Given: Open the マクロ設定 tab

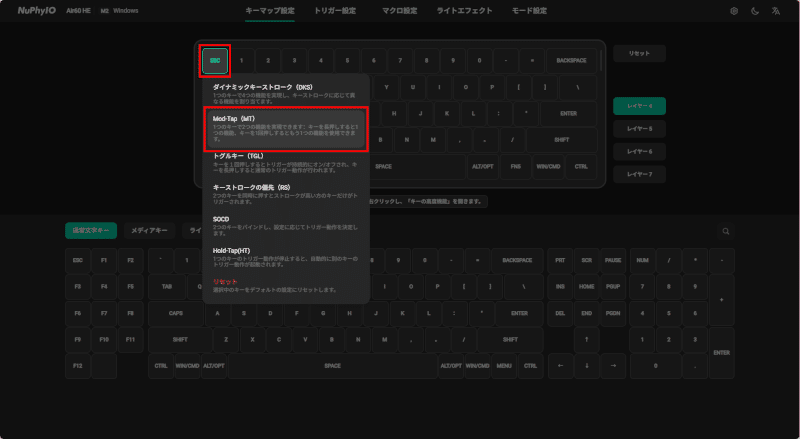Looking at the screenshot, I should click(399, 11).
